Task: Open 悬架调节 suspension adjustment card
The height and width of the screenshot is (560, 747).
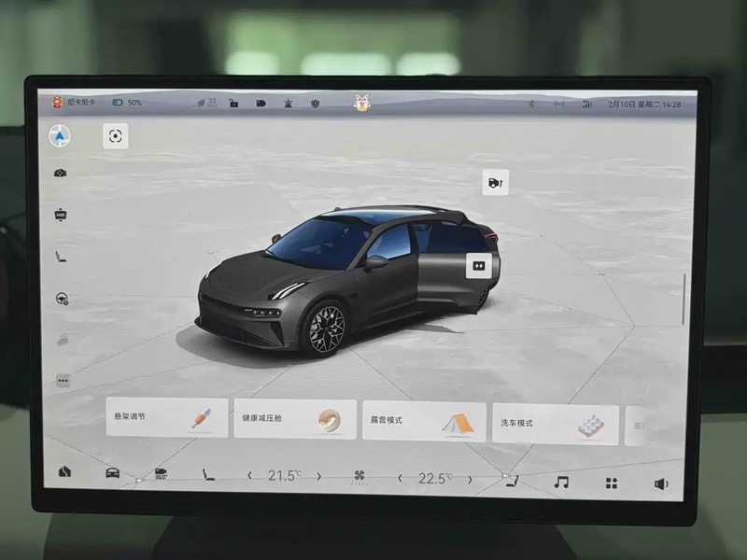Action: [166, 417]
